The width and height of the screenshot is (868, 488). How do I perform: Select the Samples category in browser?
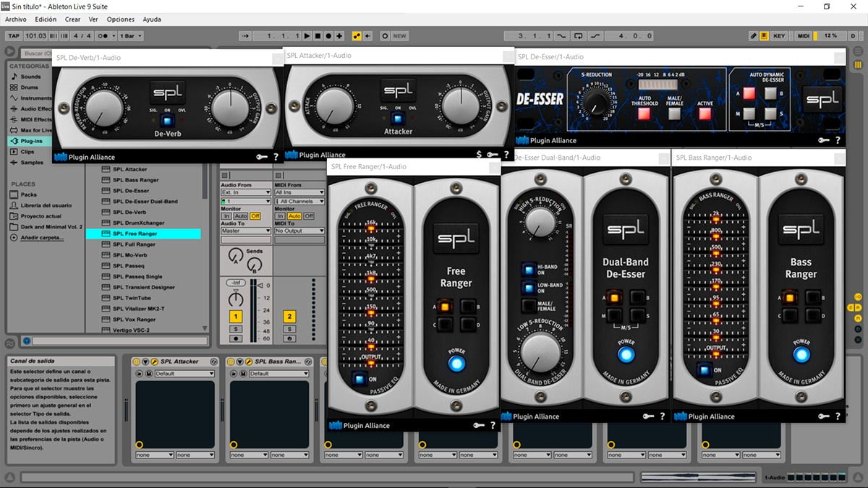[31, 163]
